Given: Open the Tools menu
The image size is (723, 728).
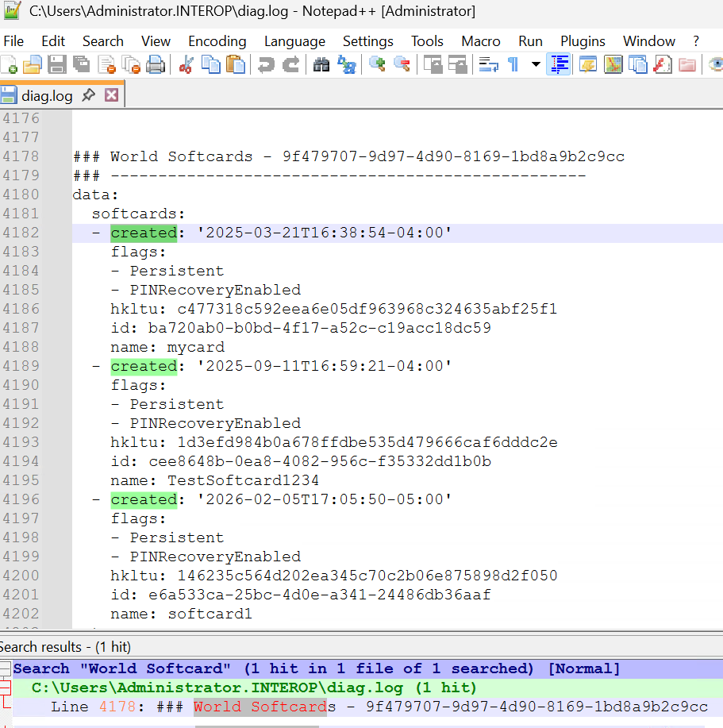Looking at the screenshot, I should coord(427,41).
